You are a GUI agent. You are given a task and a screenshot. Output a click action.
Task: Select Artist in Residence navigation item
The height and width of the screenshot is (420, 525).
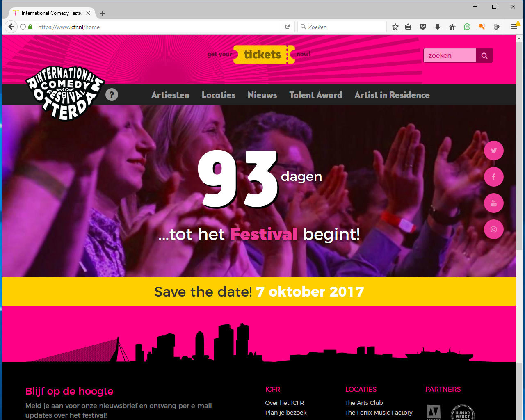(392, 95)
